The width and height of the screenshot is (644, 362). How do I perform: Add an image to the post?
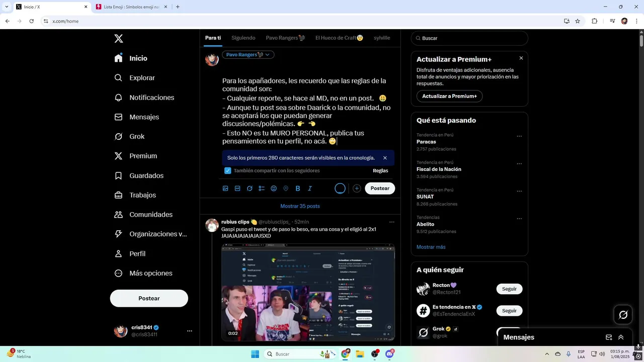click(x=225, y=189)
